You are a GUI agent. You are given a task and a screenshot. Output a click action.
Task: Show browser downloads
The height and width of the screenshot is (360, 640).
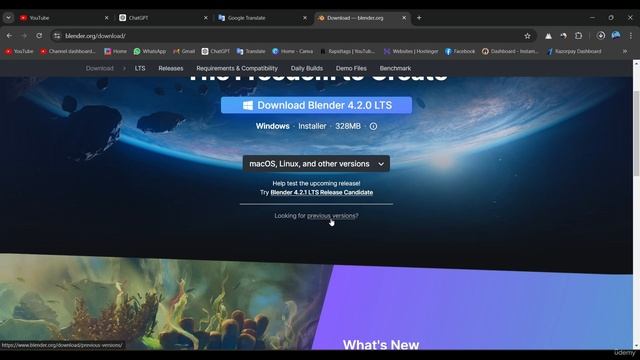[600, 36]
